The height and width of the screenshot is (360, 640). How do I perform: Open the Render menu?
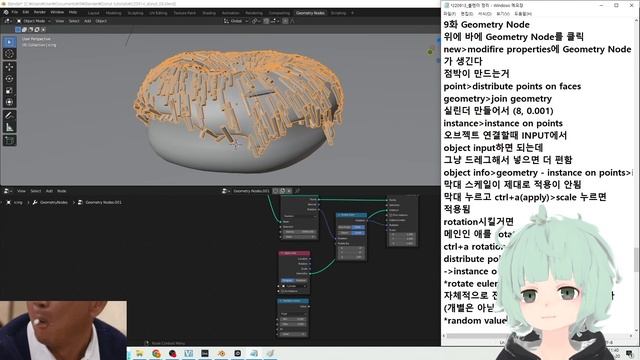click(x=40, y=13)
